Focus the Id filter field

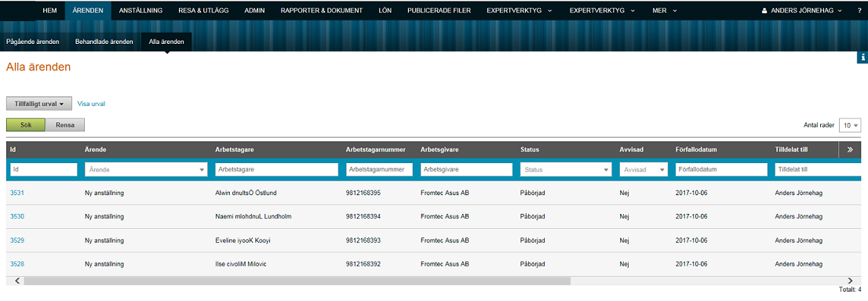pos(44,170)
